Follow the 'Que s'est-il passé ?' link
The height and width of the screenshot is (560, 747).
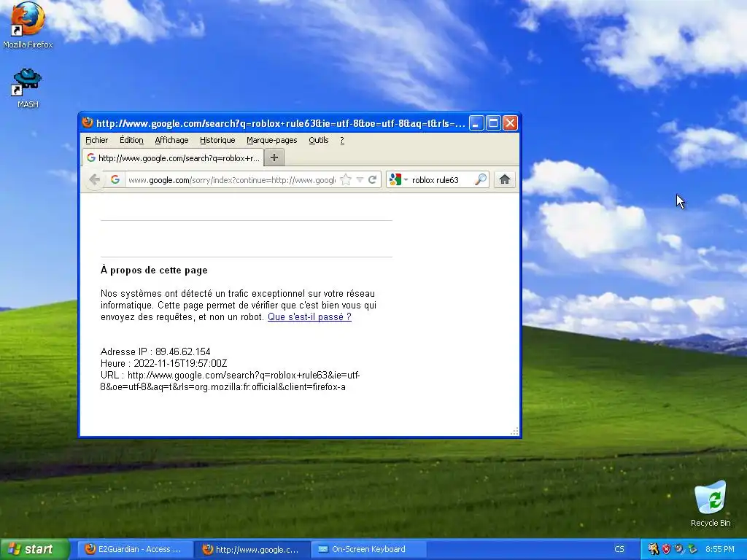pyautogui.click(x=309, y=316)
